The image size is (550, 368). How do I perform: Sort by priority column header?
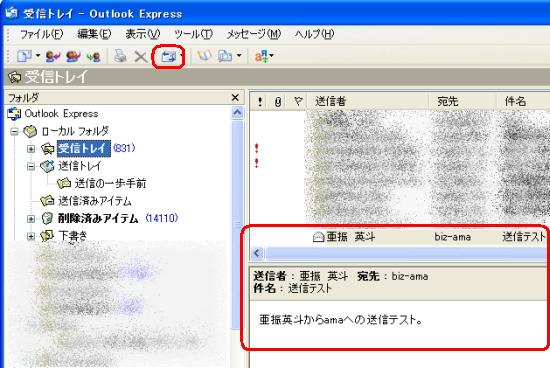tap(260, 102)
